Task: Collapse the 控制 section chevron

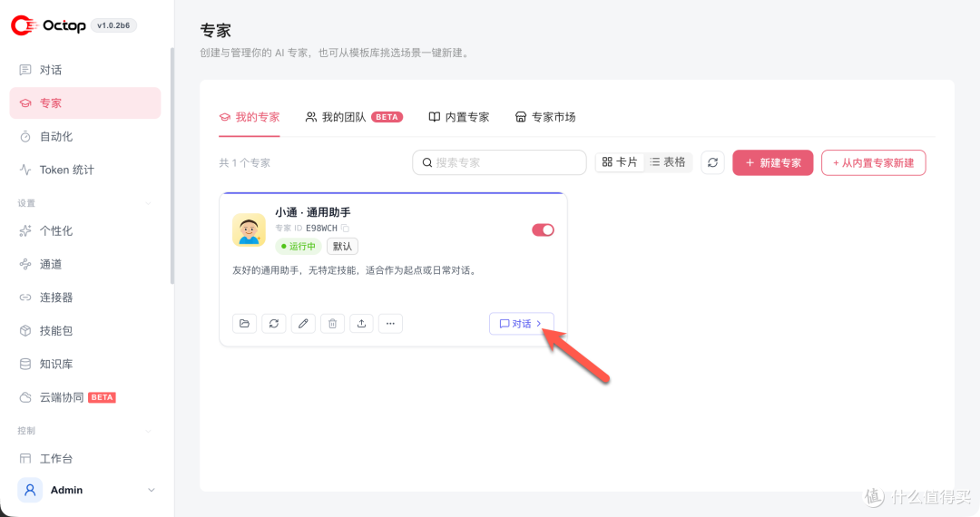Action: point(149,431)
